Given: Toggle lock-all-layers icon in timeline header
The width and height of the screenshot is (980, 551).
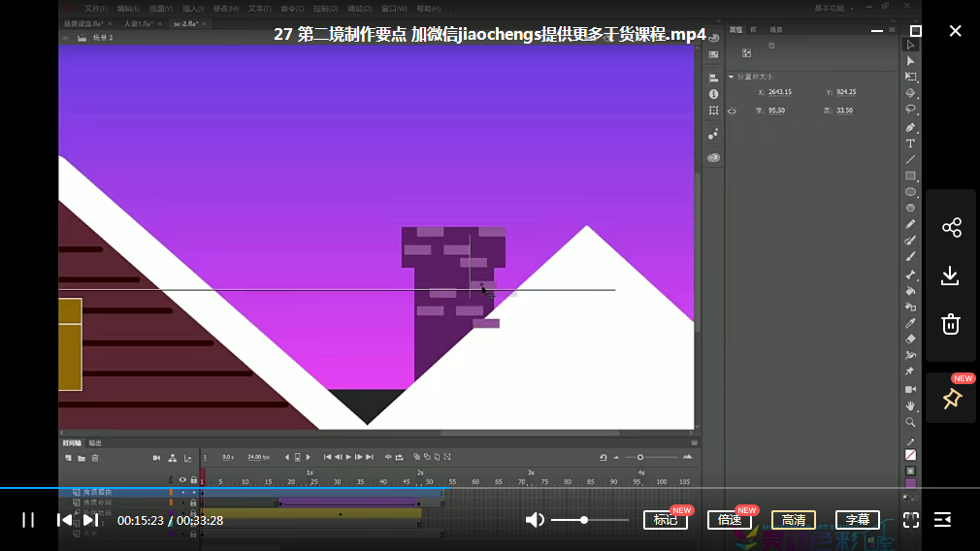Looking at the screenshot, I should point(194,480).
